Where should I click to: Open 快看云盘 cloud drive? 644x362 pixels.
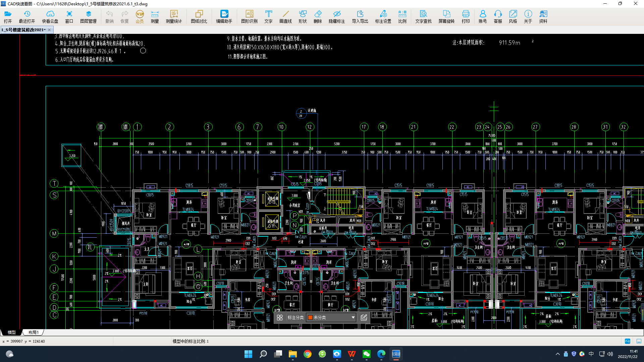(x=50, y=16)
